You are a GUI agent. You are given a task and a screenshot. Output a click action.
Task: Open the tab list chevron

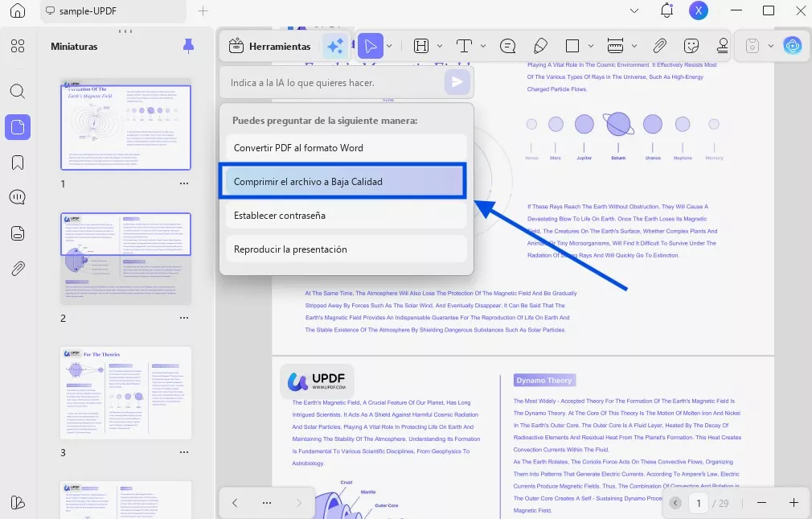(634, 11)
